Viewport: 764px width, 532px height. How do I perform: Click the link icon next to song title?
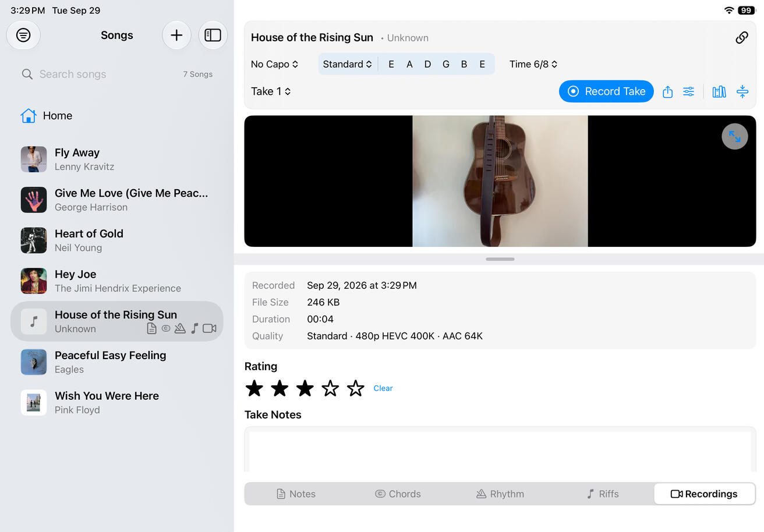tap(742, 38)
